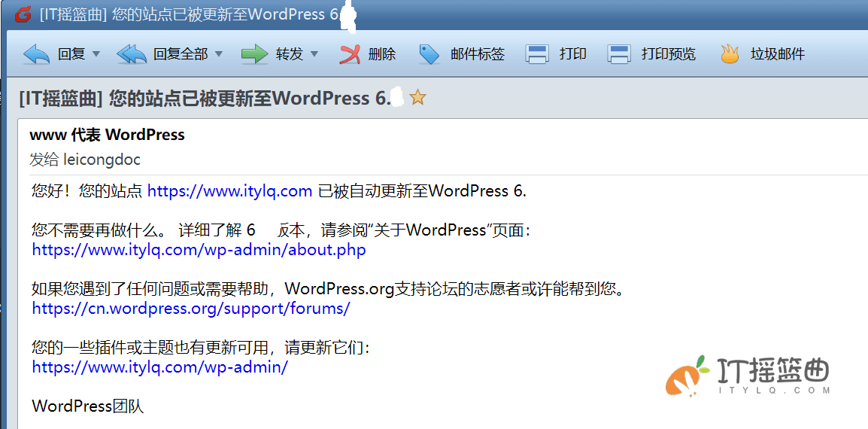Screen dimensions: 868x429
Task: Click the 打印预览 toolbar label
Action: pyautogui.click(x=669, y=54)
